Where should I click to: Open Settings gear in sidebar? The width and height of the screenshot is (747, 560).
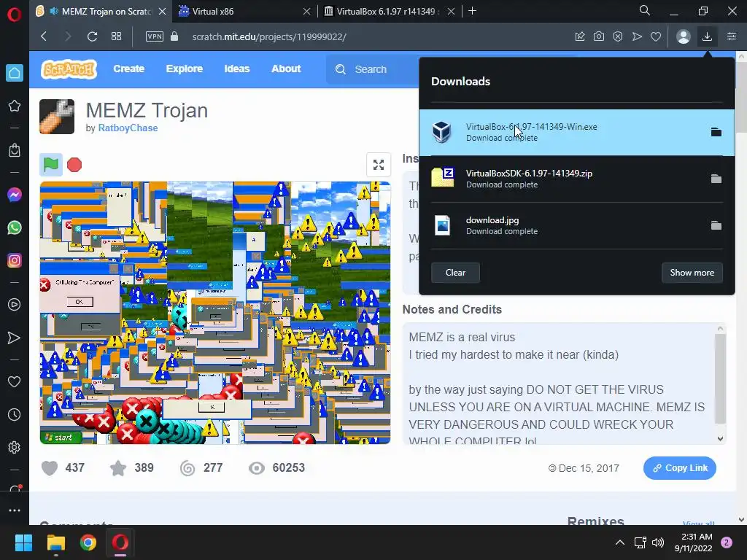pyautogui.click(x=15, y=448)
